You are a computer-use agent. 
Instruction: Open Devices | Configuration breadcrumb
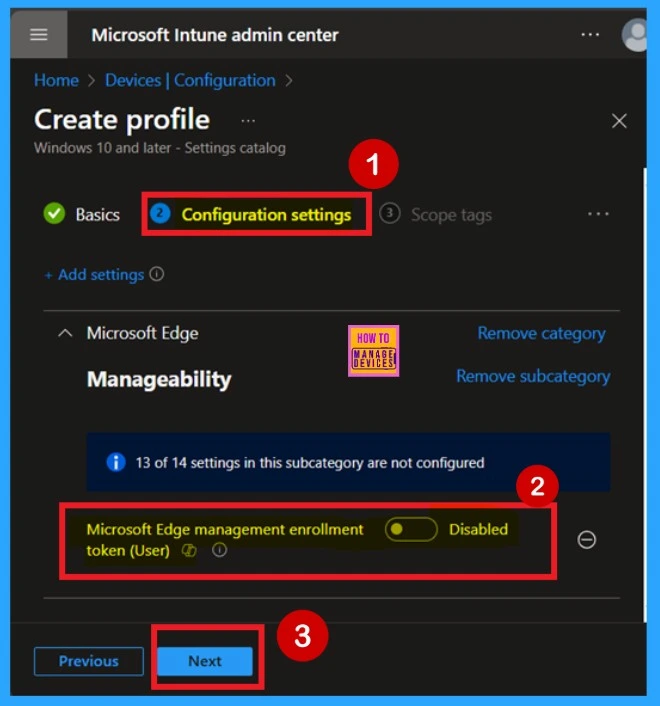click(x=190, y=81)
